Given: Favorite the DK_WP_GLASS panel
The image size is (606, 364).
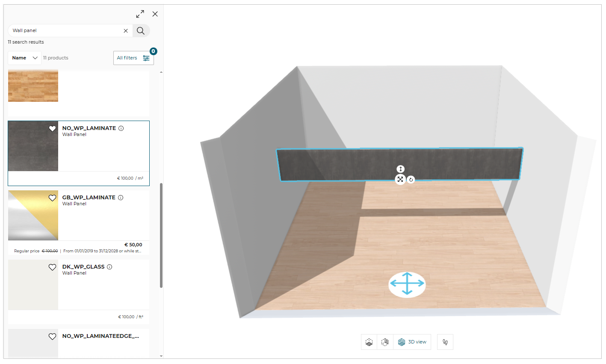Looking at the screenshot, I should (53, 267).
